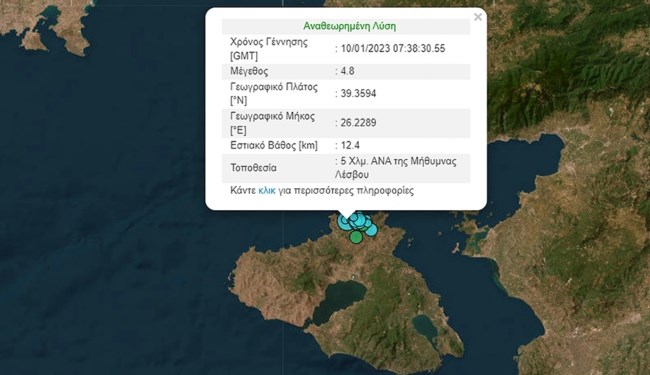
Task: Open the 'κλικ' link for more information
Action: [x=267, y=191]
